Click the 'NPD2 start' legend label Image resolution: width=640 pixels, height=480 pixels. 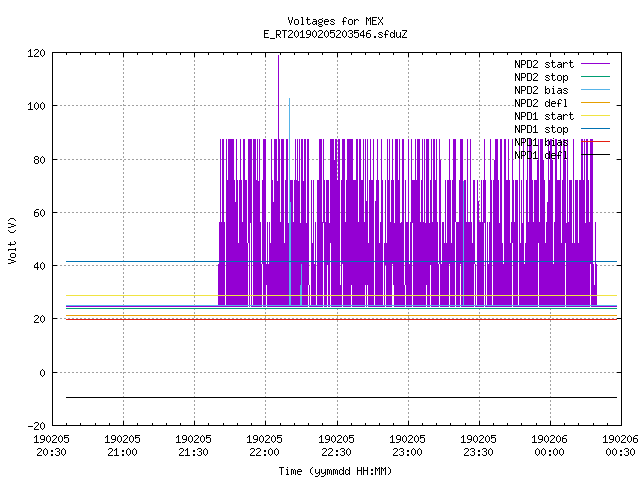point(544,64)
